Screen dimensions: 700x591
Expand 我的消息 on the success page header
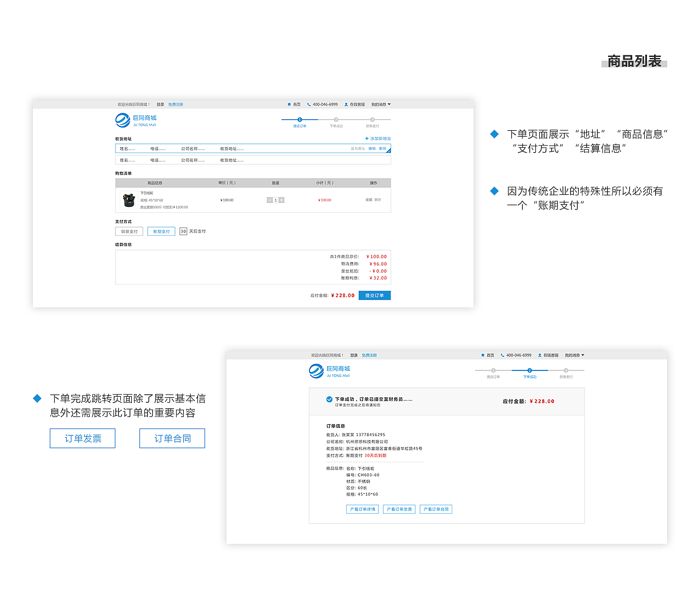[x=573, y=355]
